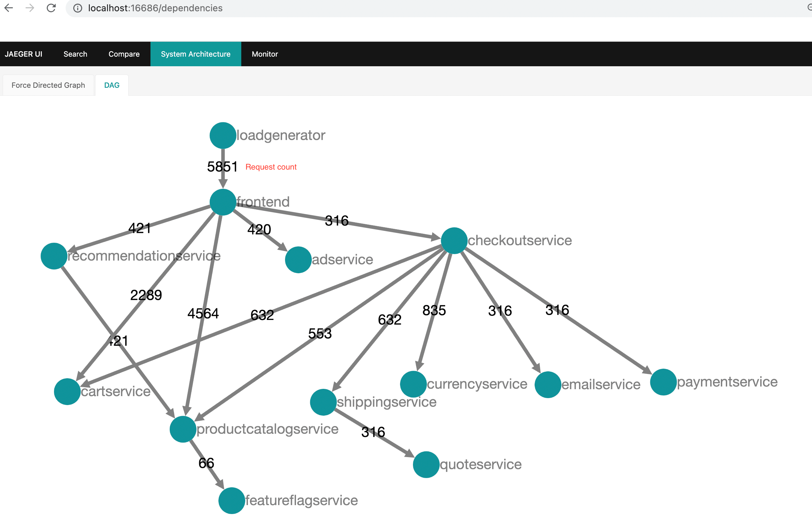Open the Monitor menu item
Image resolution: width=812 pixels, height=520 pixels.
(265, 54)
